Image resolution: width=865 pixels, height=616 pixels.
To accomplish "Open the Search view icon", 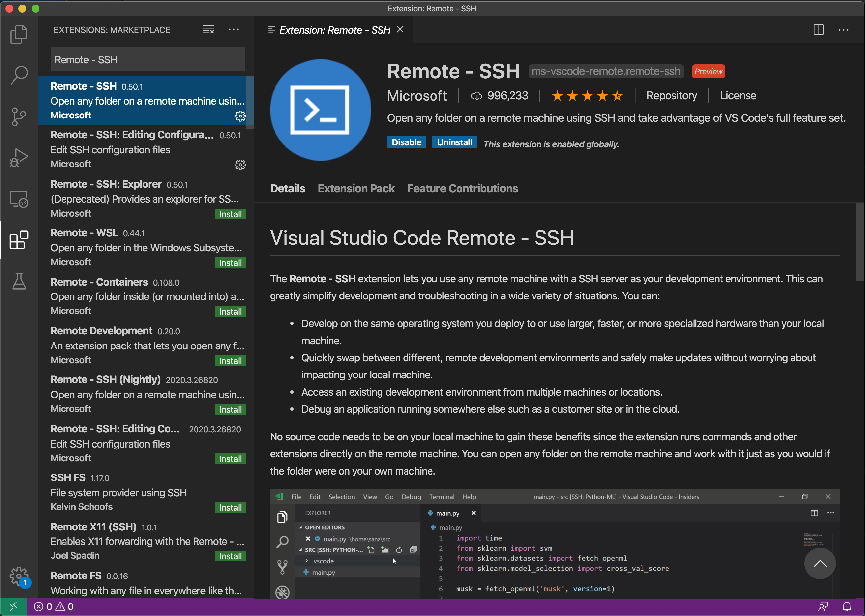I will click(x=18, y=75).
